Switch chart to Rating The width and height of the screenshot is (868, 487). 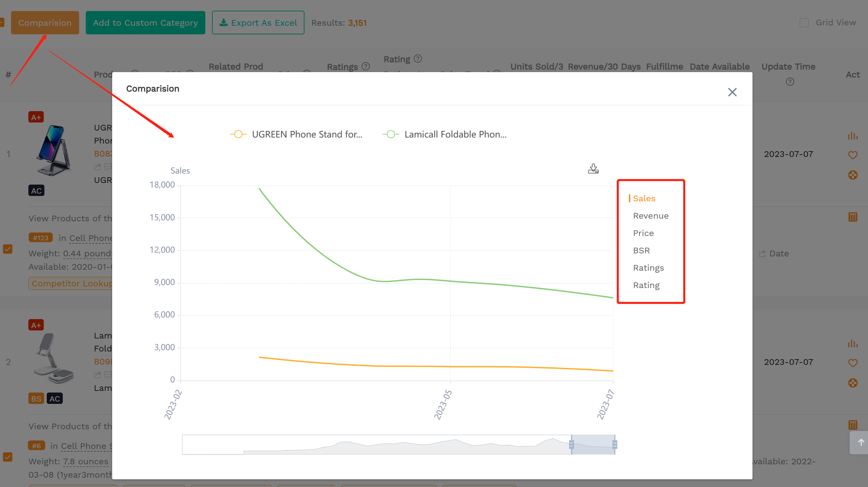[646, 285]
